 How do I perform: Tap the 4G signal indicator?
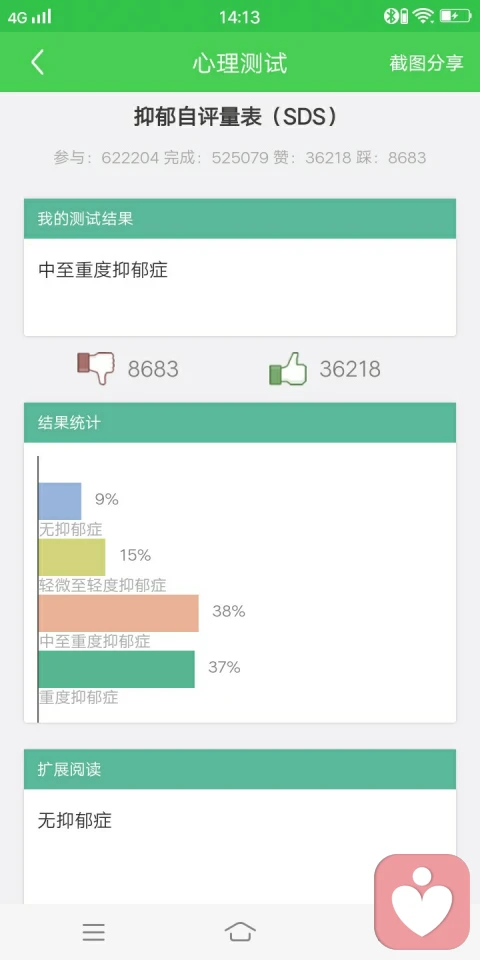pos(29,17)
